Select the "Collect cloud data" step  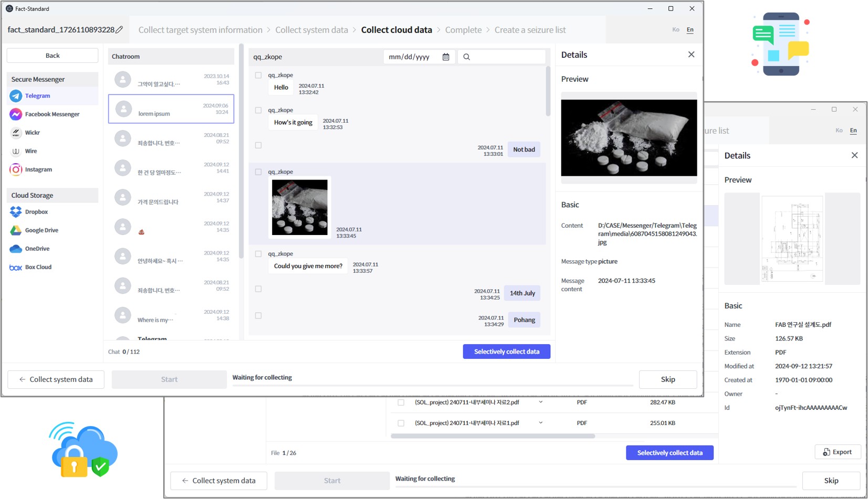coord(396,30)
